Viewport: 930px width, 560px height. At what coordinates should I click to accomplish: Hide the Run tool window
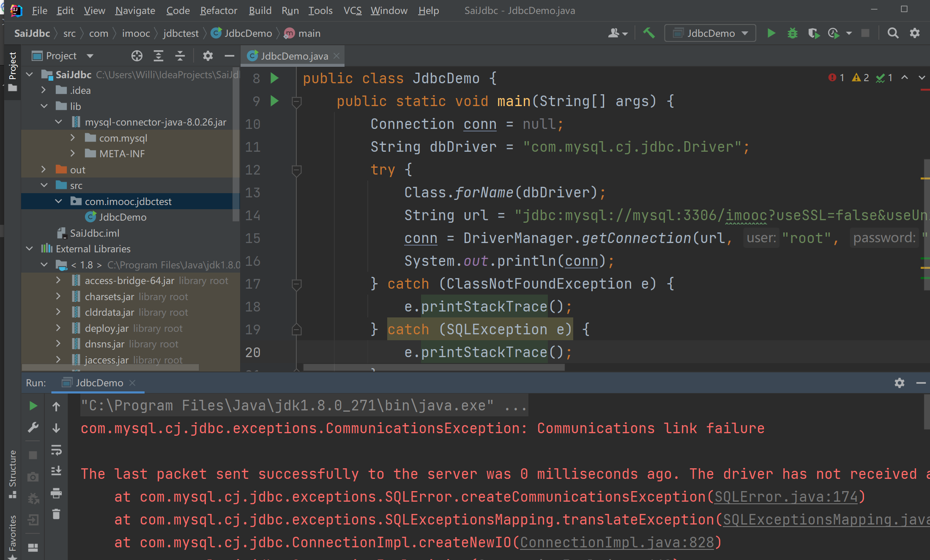(x=921, y=383)
